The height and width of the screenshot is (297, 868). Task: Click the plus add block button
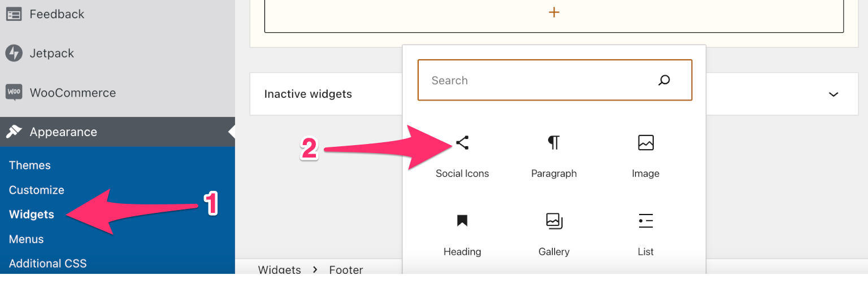click(x=554, y=12)
